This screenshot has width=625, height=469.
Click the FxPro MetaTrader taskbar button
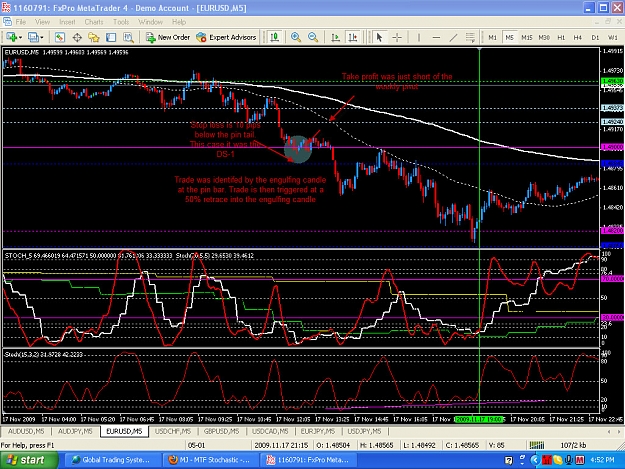(308, 460)
